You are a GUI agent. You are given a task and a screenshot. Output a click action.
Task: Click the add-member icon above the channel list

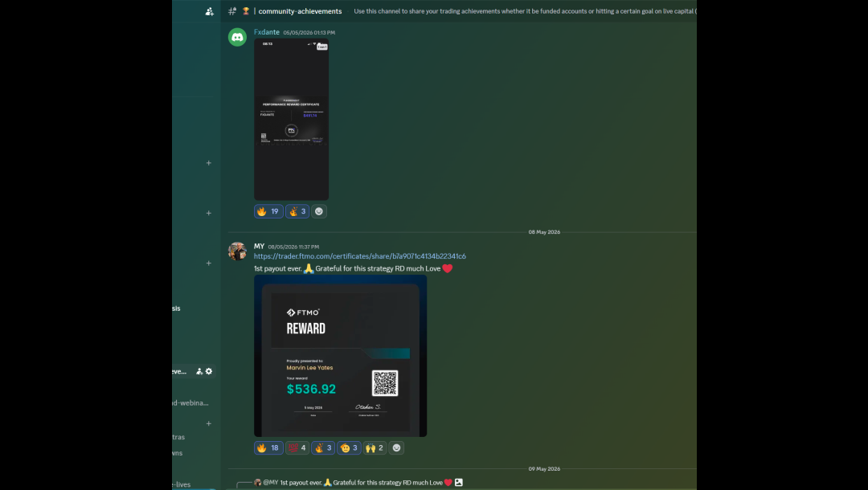tap(209, 11)
